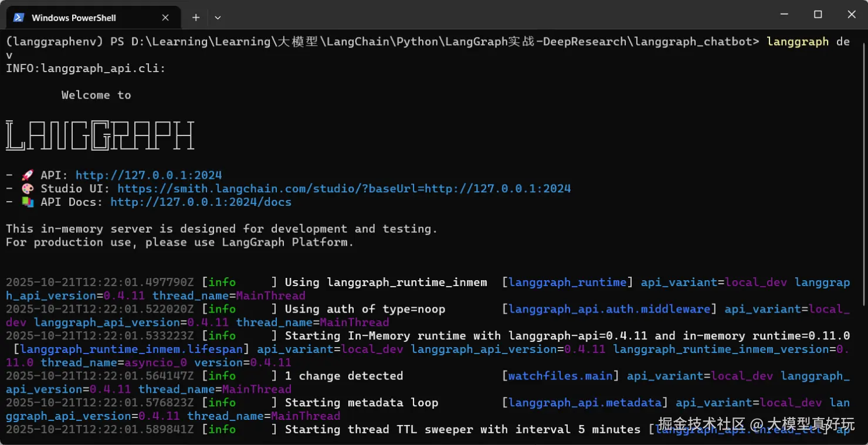Click the [langgraph_runtime] logger name

[x=567, y=283]
